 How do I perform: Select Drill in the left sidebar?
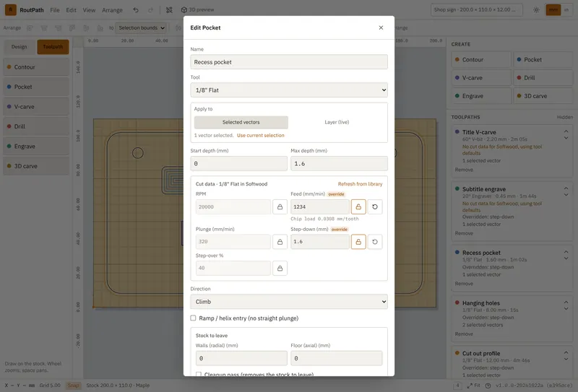coord(36,126)
